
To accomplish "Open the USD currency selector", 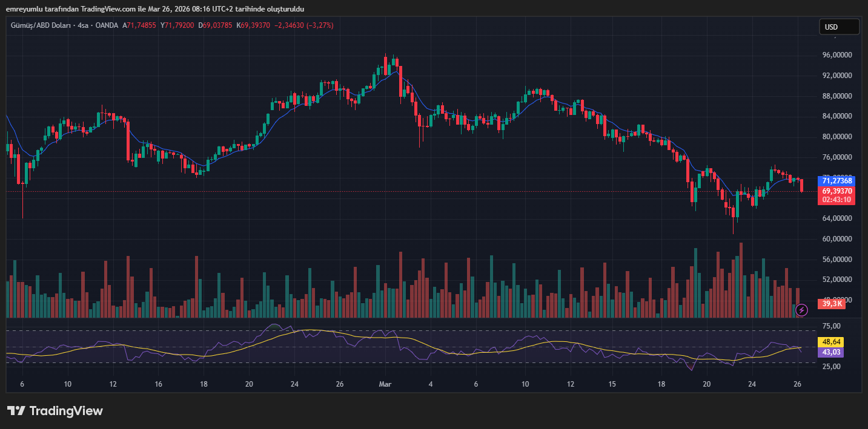I will click(838, 27).
